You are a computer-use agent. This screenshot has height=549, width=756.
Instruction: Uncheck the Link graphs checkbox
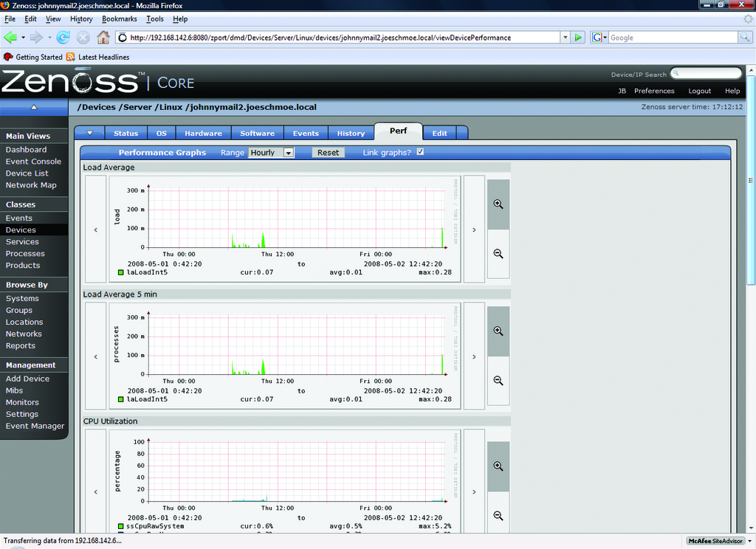point(420,152)
